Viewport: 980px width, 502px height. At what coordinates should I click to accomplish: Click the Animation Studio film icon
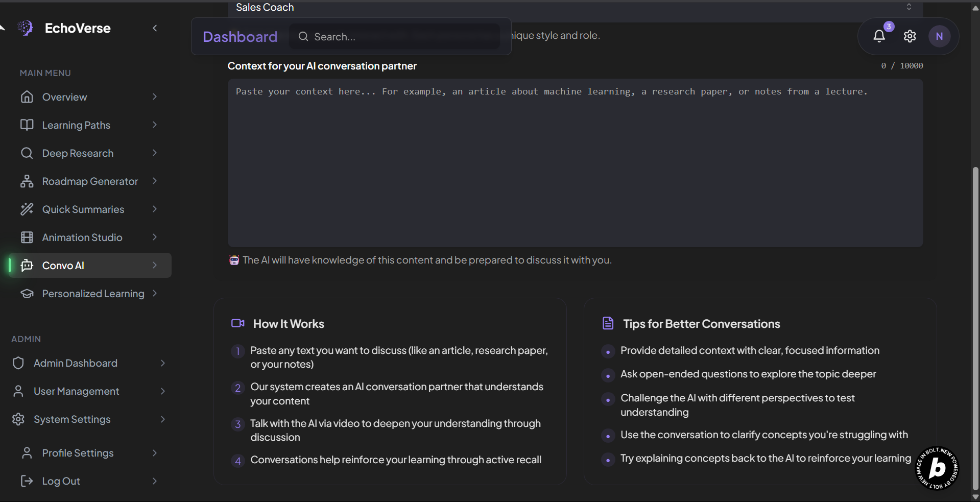(27, 237)
